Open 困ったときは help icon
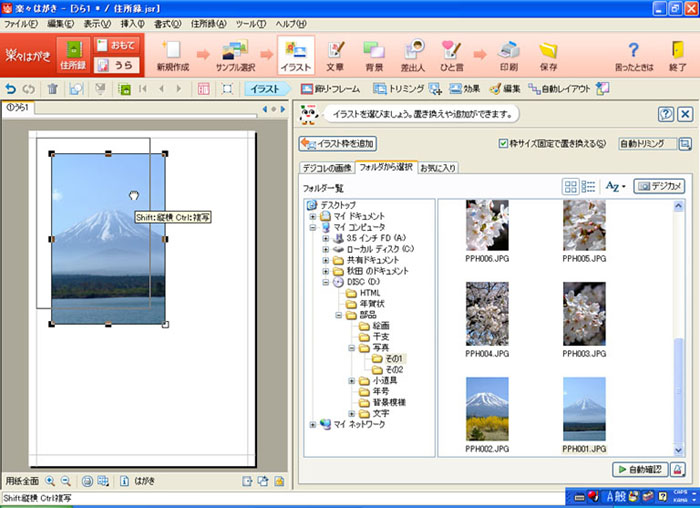This screenshot has height=508, width=700. 633,56
